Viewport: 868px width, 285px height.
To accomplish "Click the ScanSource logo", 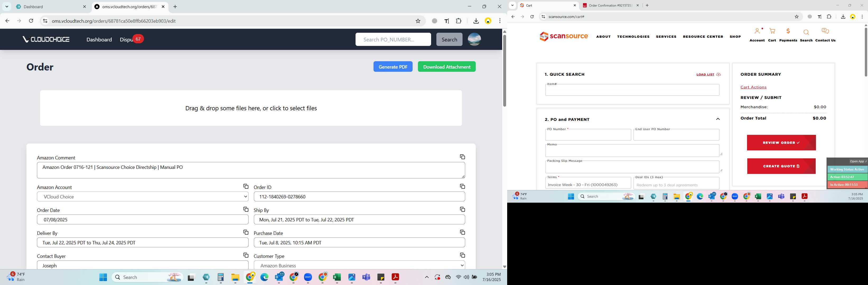I will (x=564, y=36).
